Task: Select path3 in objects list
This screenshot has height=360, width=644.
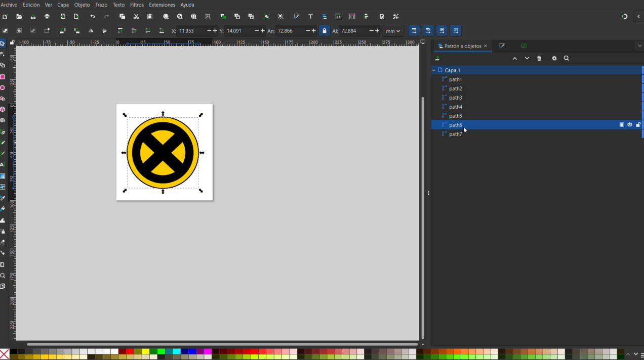Action: [x=537, y=98]
